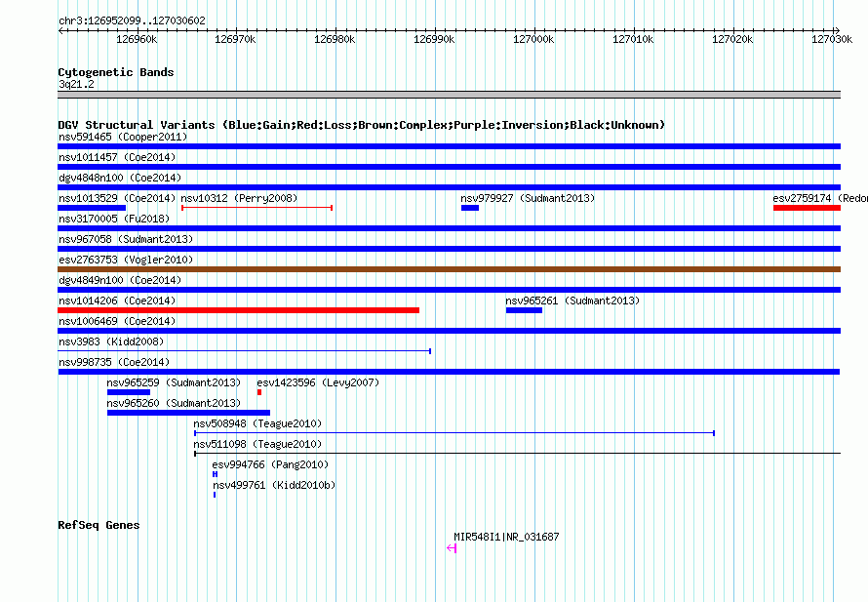Click the nsv10312 thin red loss line

click(256, 208)
